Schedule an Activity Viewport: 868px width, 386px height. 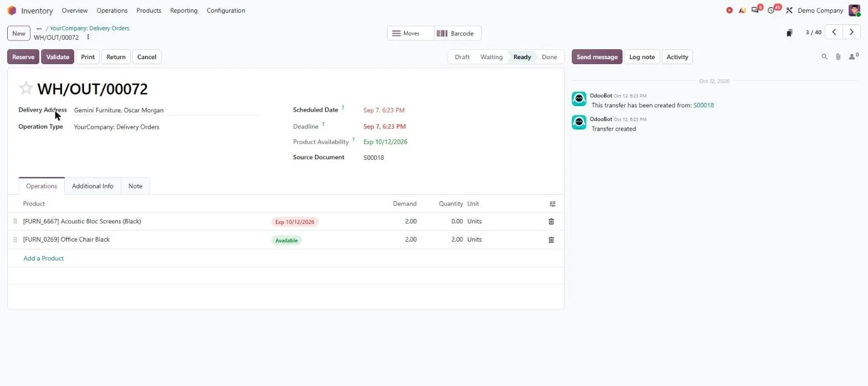point(677,57)
